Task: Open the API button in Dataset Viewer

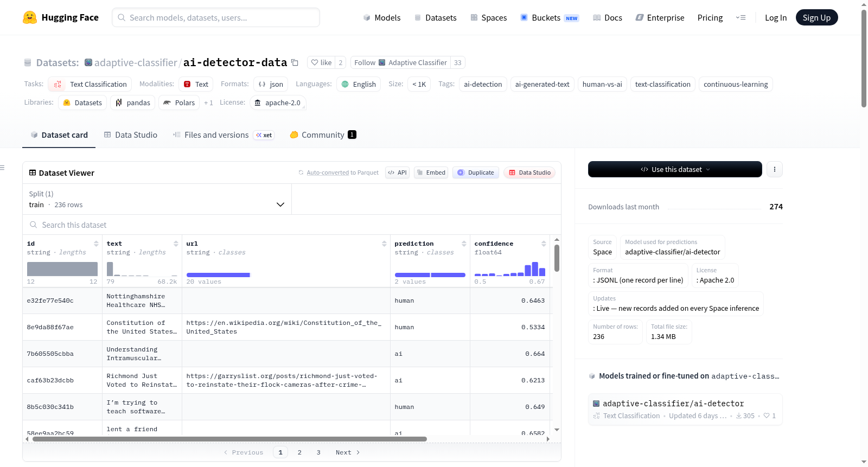Action: [397, 172]
